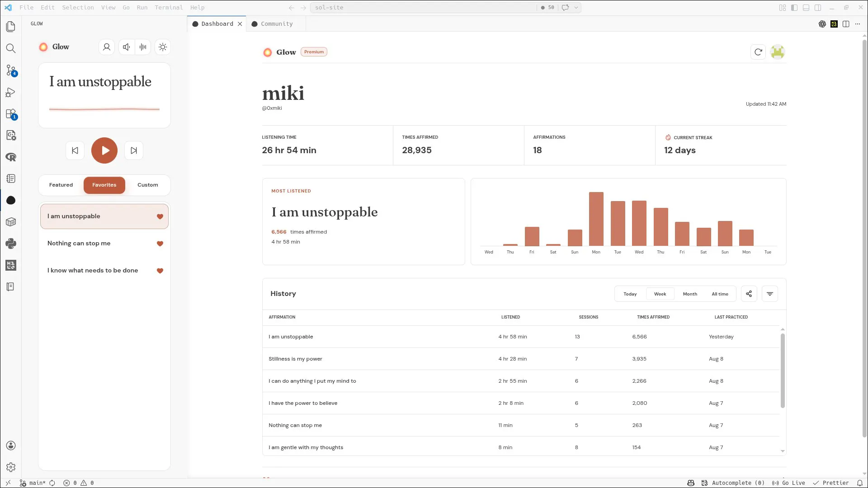Customize layout icon in title bar

tap(783, 7)
